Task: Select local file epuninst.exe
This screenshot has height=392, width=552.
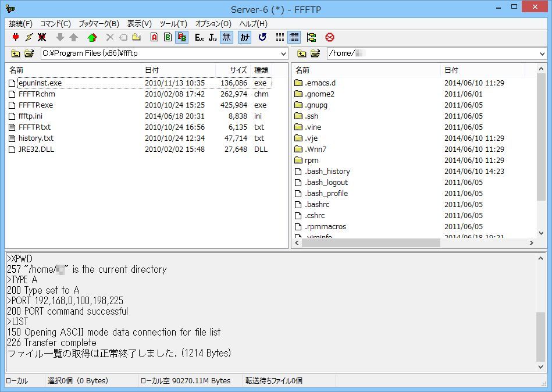Action: 40,83
